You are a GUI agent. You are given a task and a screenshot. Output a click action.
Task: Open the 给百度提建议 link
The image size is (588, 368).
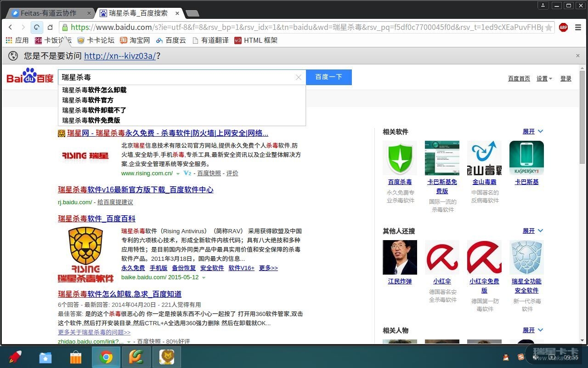tap(115, 202)
